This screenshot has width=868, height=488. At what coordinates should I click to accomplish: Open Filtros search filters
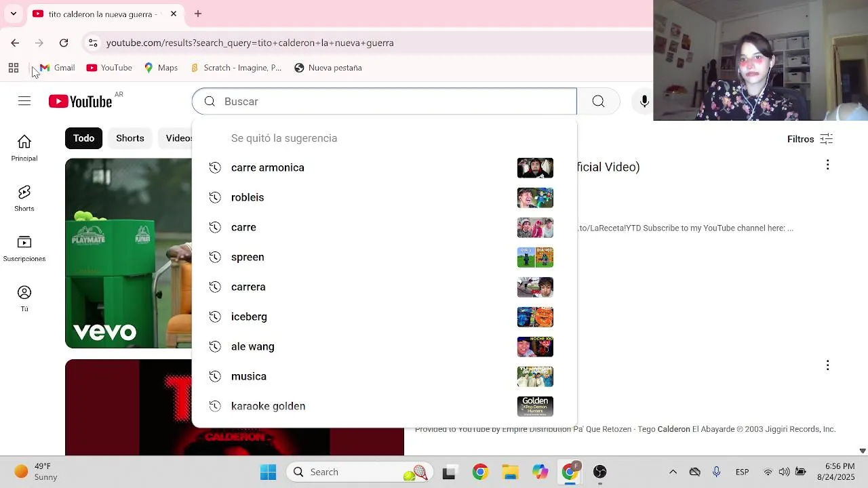point(810,139)
